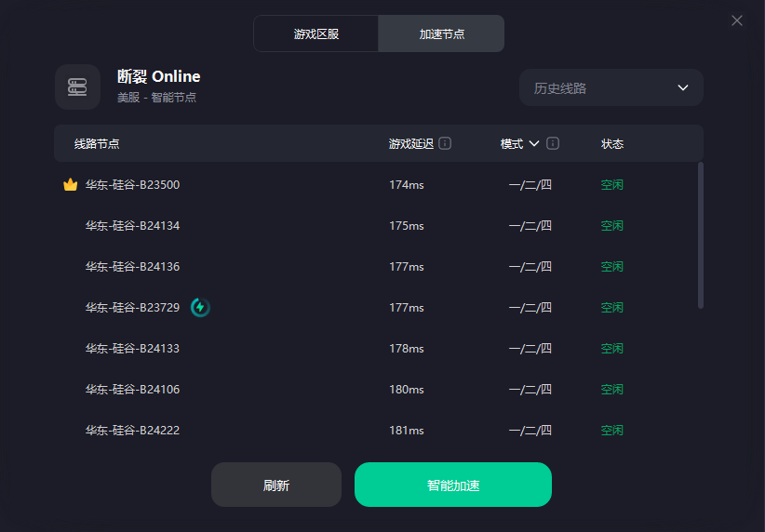Click the info icon next to 游戏延迟
Screen dimensions: 765x532
(x=445, y=143)
